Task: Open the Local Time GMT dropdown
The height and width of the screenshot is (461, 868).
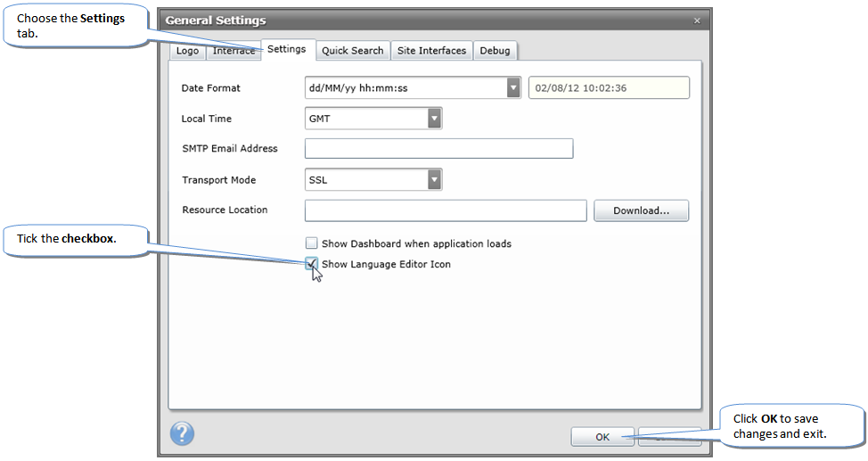Action: pyautogui.click(x=434, y=119)
